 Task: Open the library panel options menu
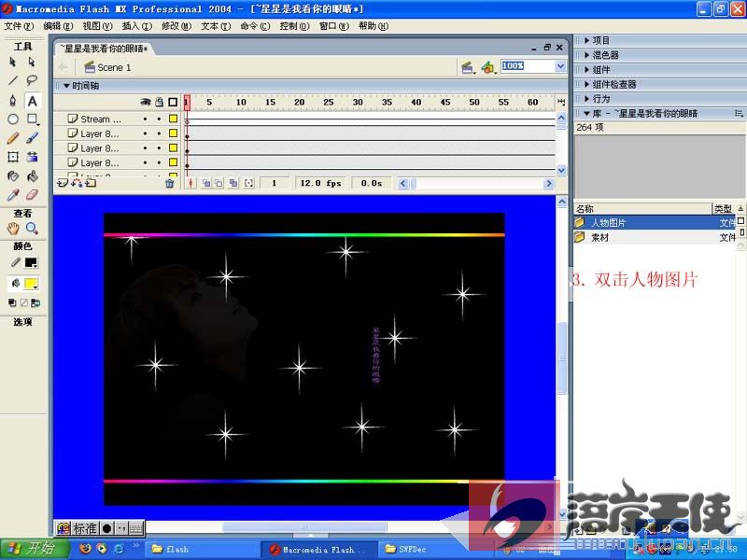tap(739, 113)
